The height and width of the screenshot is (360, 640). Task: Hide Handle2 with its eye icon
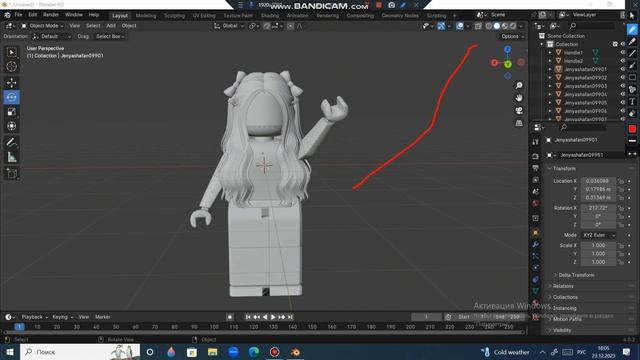click(x=622, y=61)
